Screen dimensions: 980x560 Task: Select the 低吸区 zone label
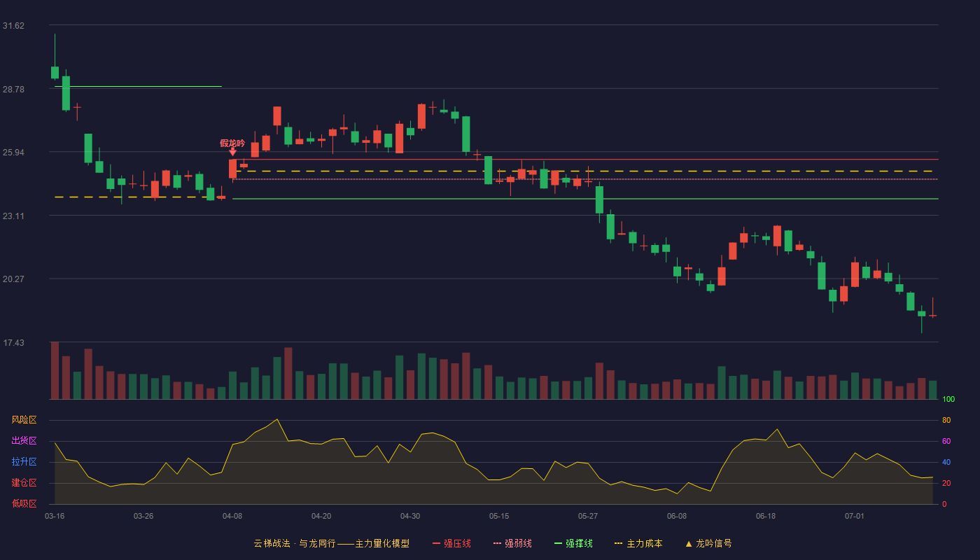[x=24, y=504]
